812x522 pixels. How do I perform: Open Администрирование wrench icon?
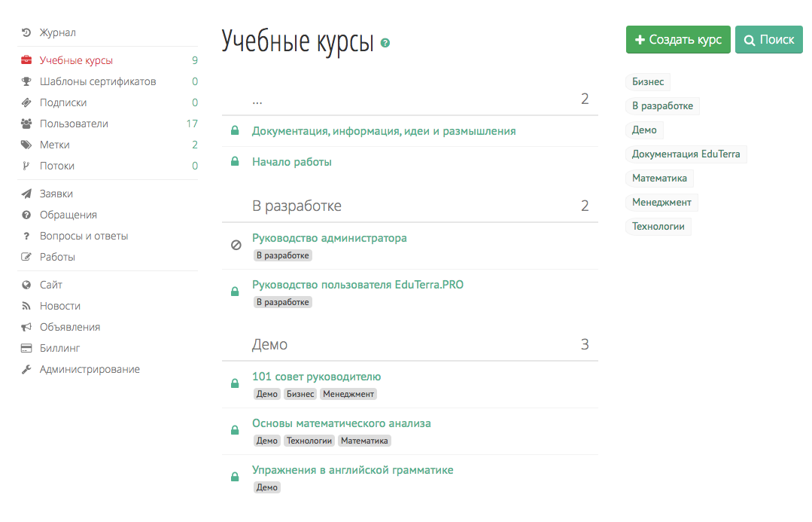tap(25, 369)
